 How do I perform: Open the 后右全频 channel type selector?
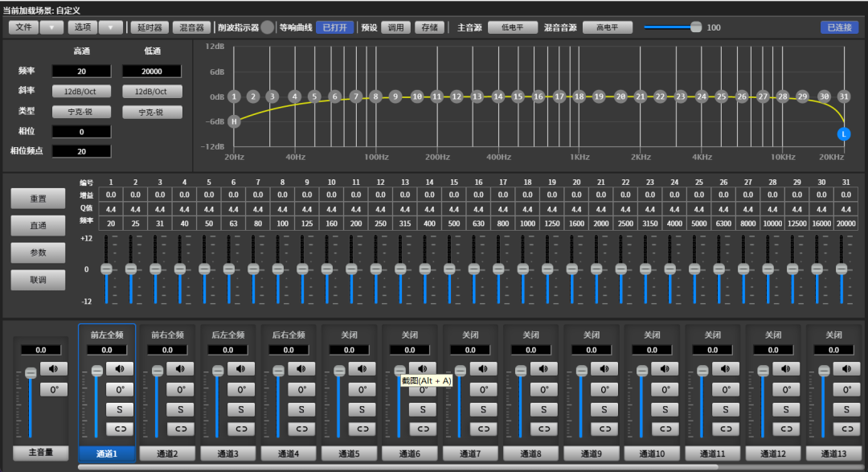click(x=289, y=335)
